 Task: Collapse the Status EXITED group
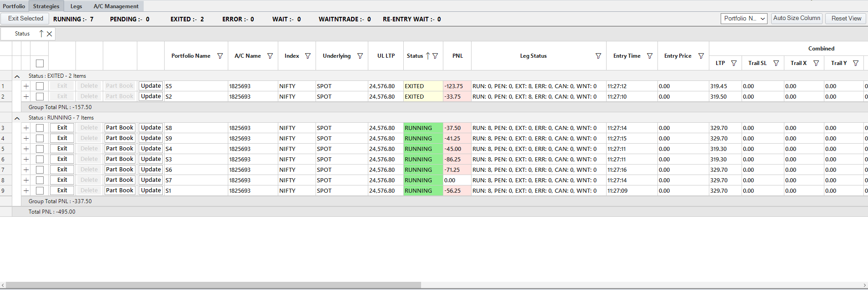pos(17,76)
